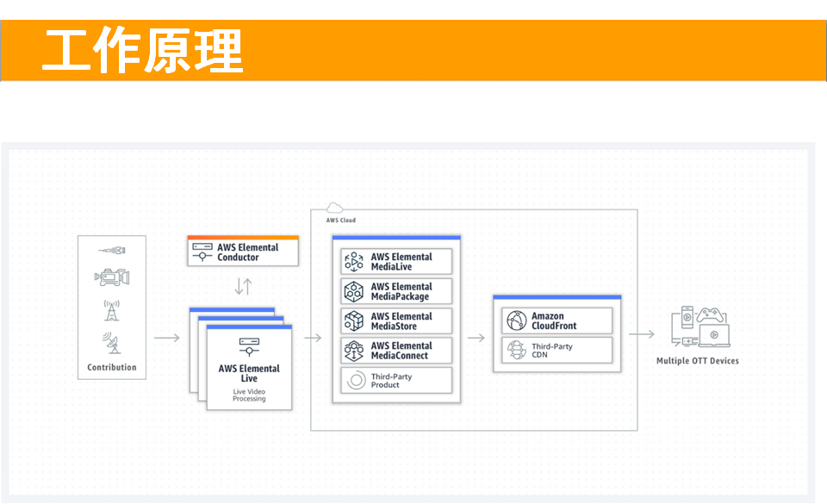The image size is (827, 504).
Task: Click the "Third-Party Product" text
Action: pos(391,381)
